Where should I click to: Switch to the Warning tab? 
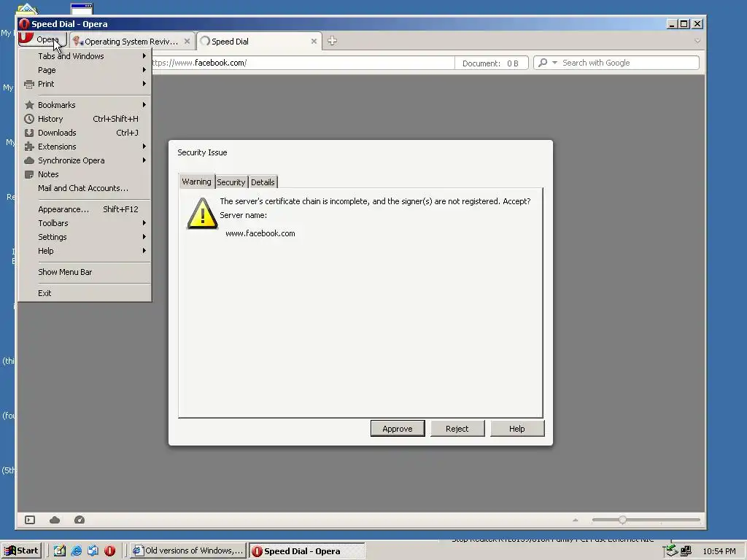coord(196,182)
